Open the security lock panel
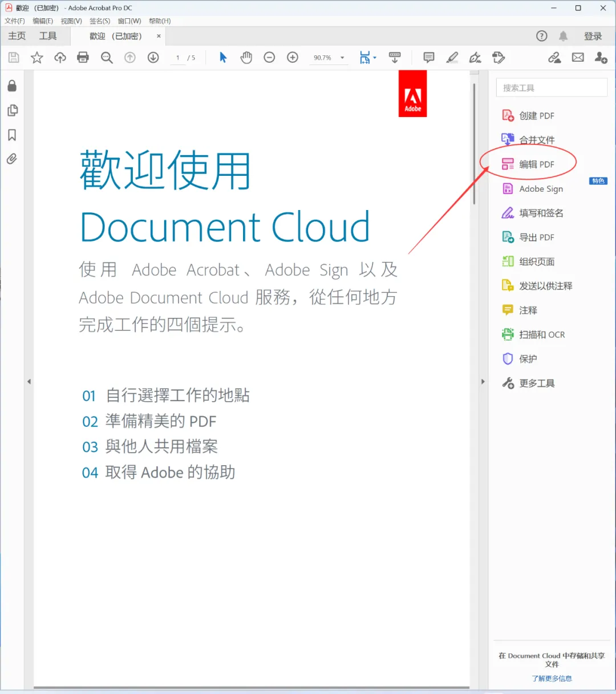Viewport: 616px width, 694px height. [12, 86]
